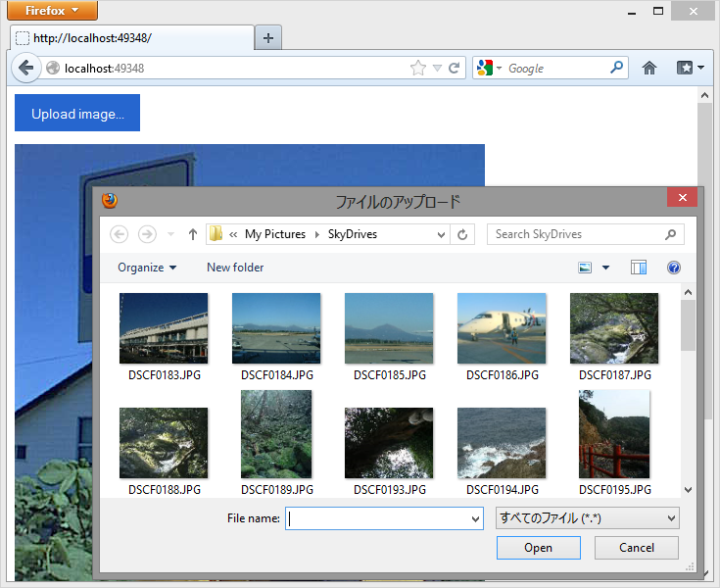Navigate back in the file dialog

(x=119, y=234)
